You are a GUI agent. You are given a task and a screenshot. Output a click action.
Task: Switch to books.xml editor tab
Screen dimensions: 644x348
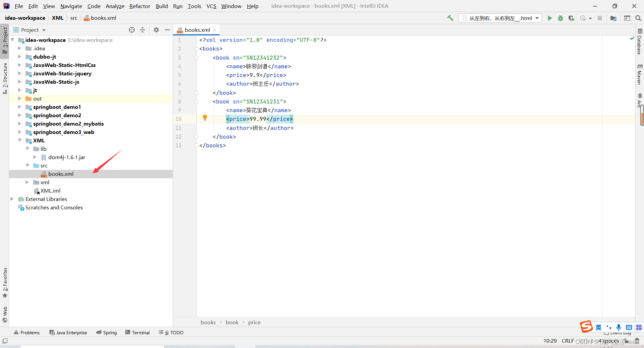197,30
